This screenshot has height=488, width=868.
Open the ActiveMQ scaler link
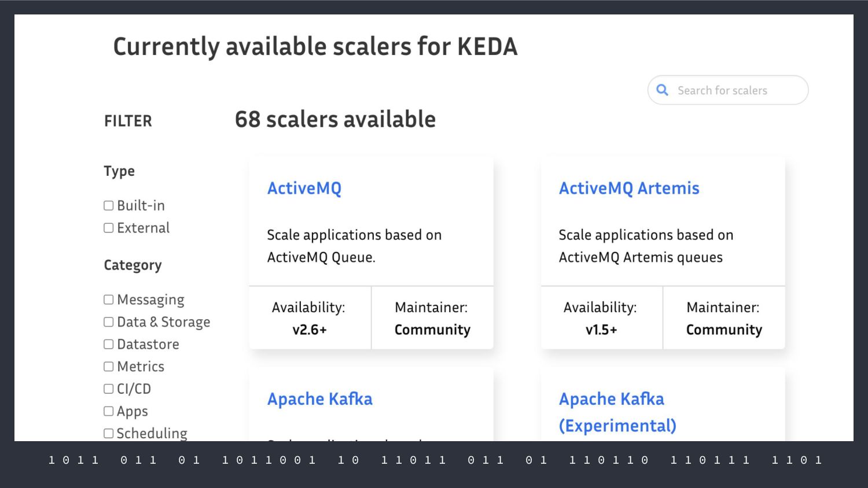[304, 188]
